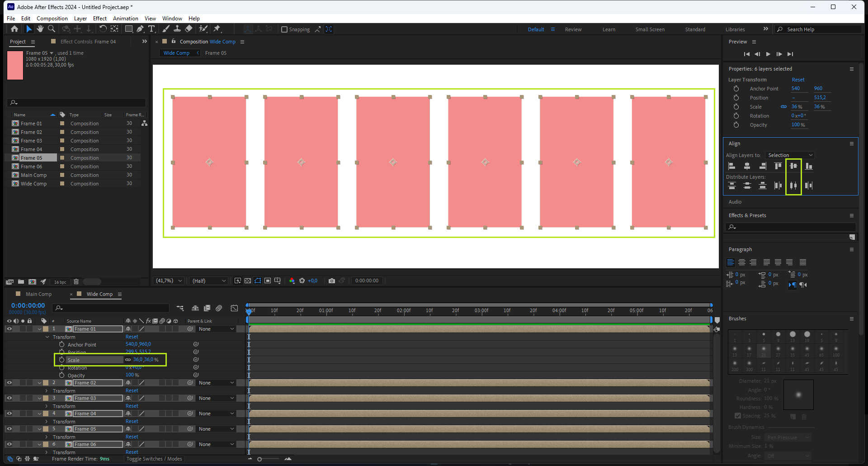Click the Align Vertical Center icon

tap(793, 166)
